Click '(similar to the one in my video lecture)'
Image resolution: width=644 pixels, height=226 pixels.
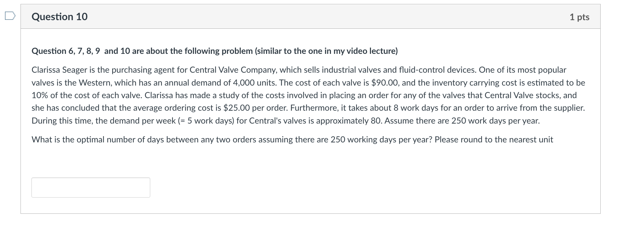(326, 51)
